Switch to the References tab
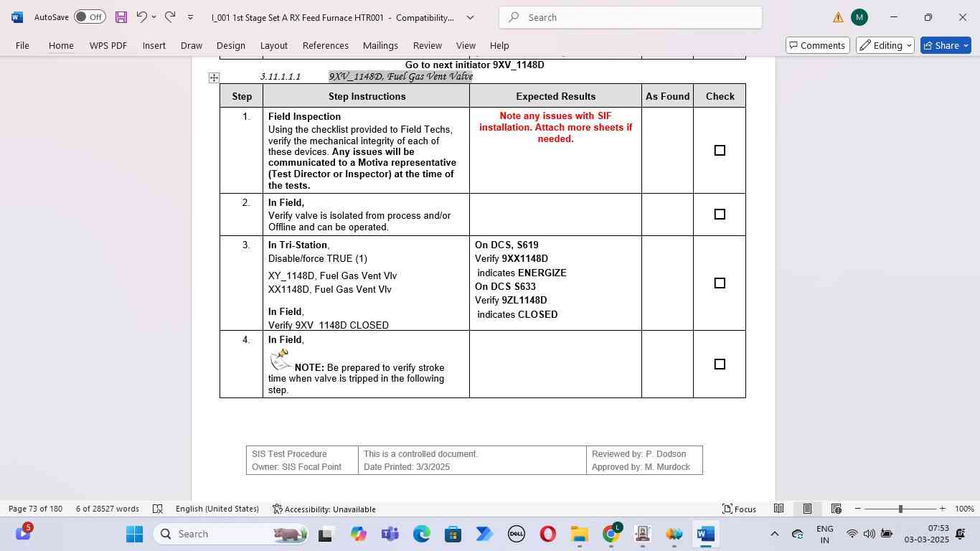980x551 pixels. tap(326, 45)
